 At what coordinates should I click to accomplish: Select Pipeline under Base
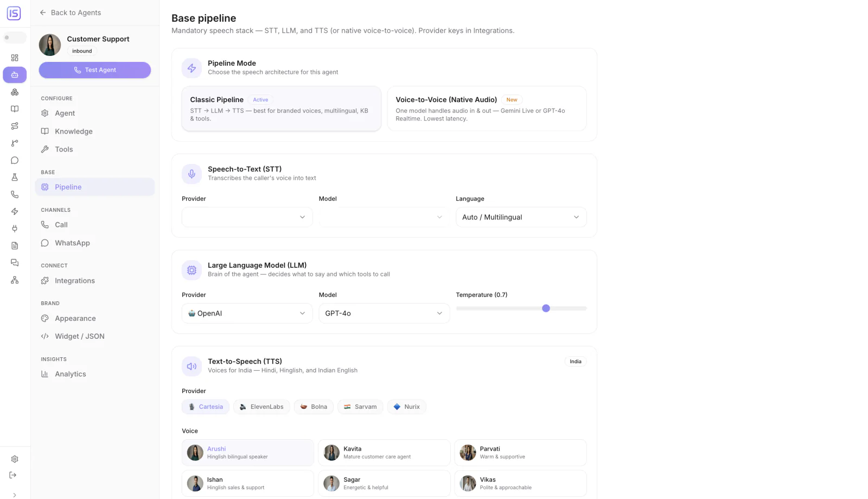coord(95,187)
